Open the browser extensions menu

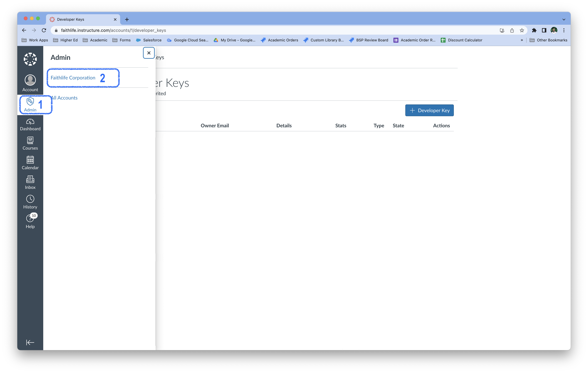pyautogui.click(x=534, y=30)
